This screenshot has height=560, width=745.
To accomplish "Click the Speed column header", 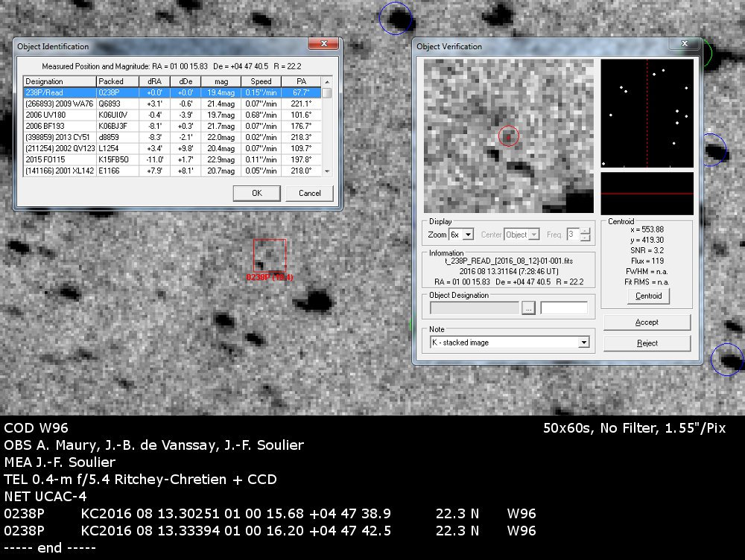I will pyautogui.click(x=261, y=81).
